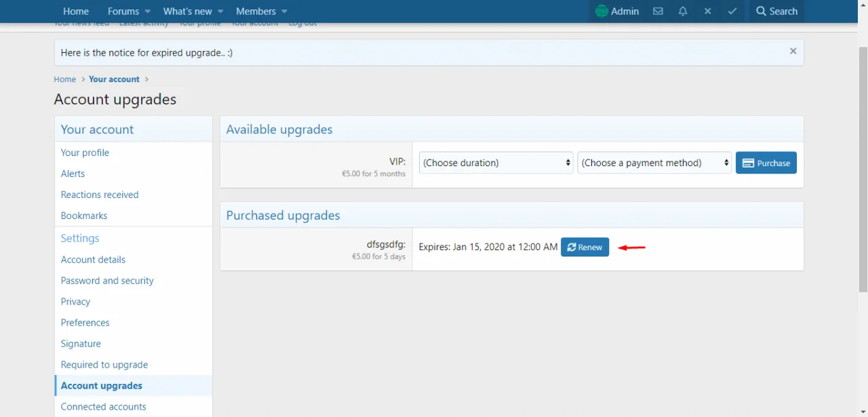Click the Admin user avatar
This screenshot has height=417, width=868.
coord(601,12)
